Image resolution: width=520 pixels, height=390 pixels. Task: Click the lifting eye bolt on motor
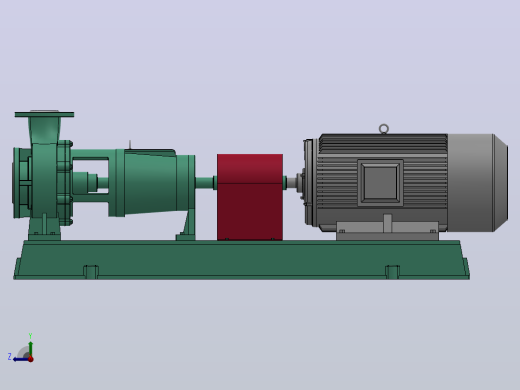pos(384,129)
